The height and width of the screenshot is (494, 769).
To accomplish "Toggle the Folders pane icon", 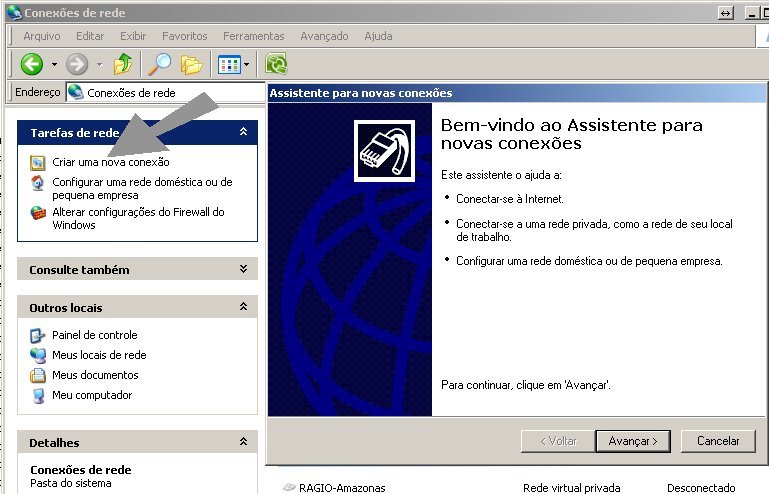I will point(191,64).
